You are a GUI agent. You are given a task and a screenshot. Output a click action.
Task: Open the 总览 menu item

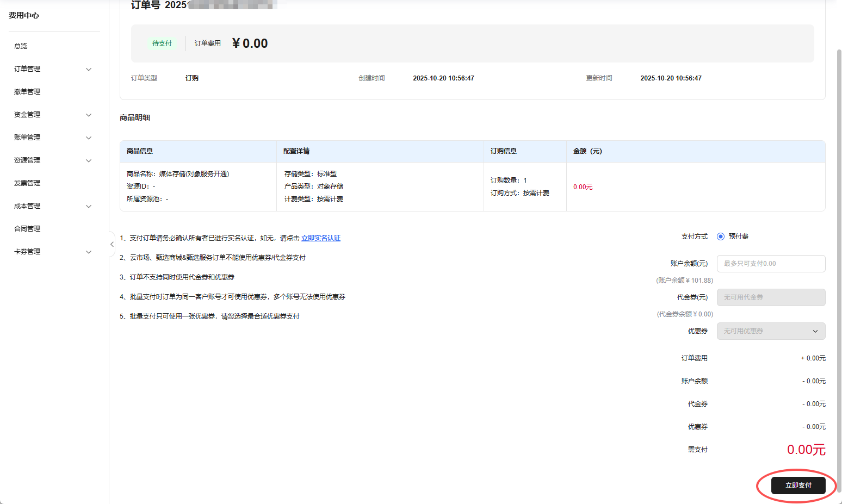(x=21, y=46)
